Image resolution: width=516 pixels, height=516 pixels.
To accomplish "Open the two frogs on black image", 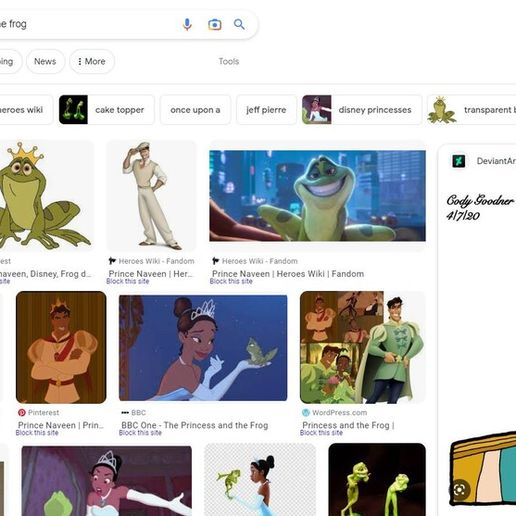I will pos(377,480).
